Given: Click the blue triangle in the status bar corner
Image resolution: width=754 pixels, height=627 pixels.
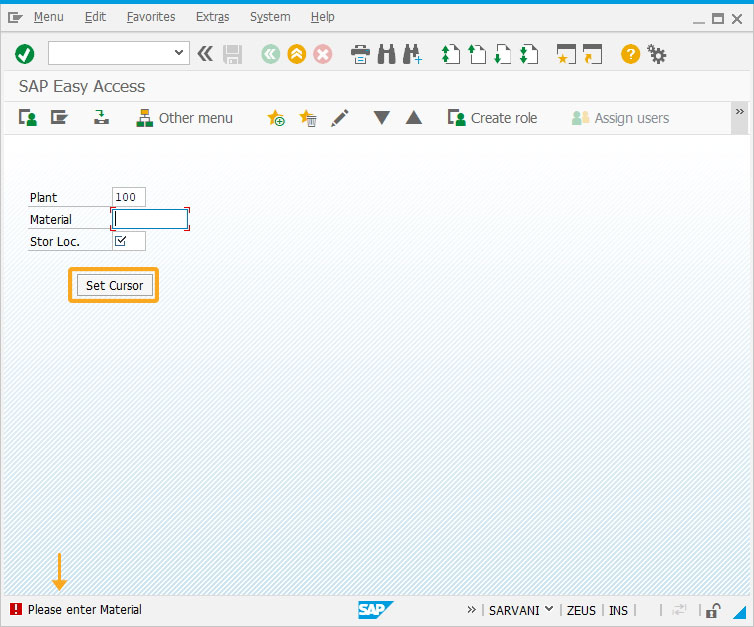Looking at the screenshot, I should click(740, 612).
